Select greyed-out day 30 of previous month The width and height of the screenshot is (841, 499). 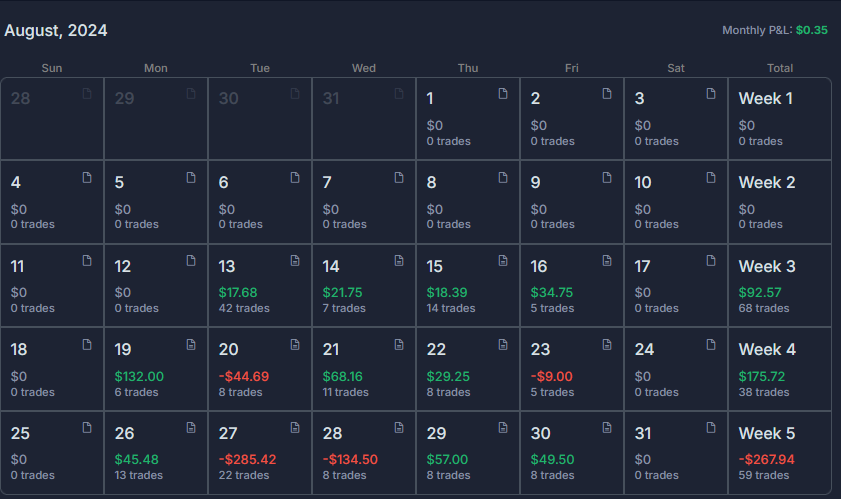228,99
